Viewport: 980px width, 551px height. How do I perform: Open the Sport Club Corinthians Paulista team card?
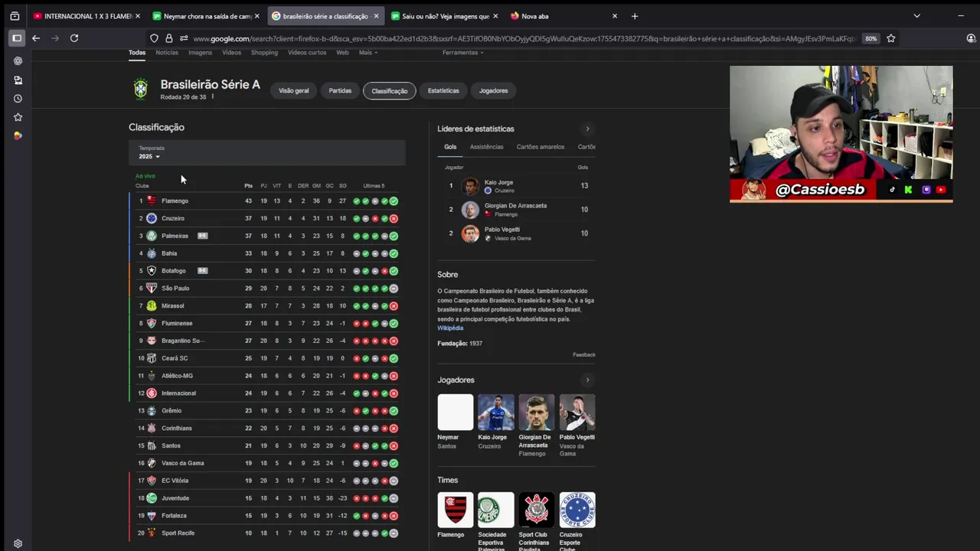tap(537, 521)
